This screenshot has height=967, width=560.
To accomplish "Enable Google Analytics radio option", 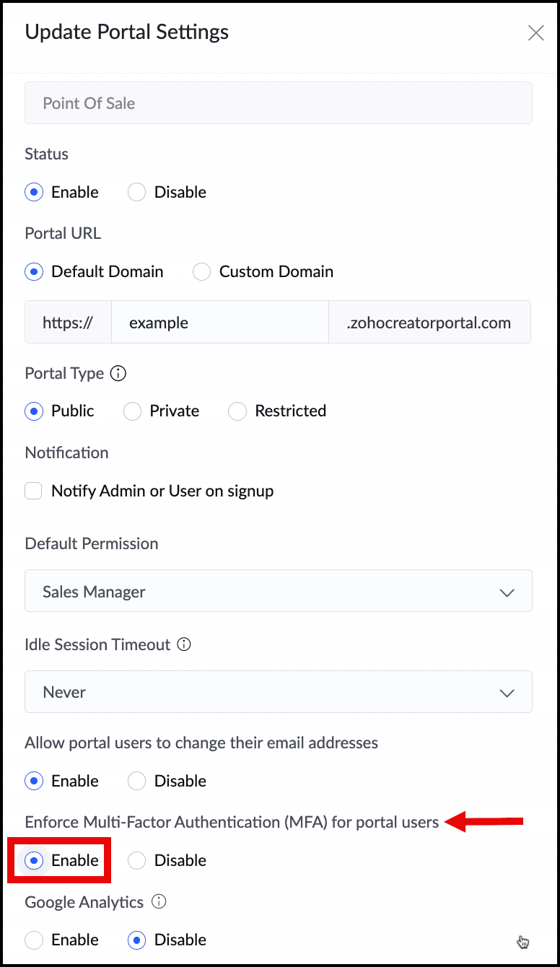I will pos(34,940).
